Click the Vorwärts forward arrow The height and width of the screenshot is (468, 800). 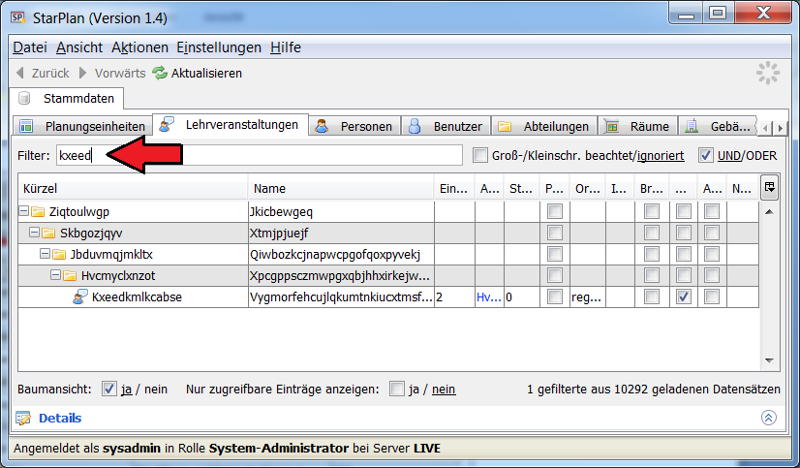tap(82, 73)
